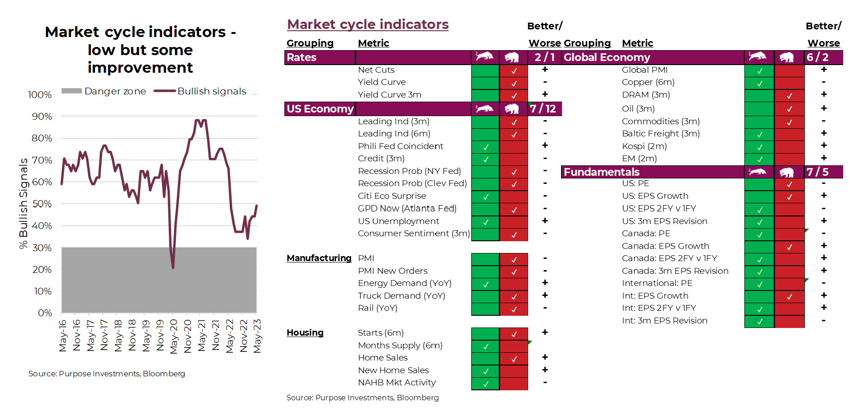Select the green checkmark for New Home Sales
Viewport: 868px width, 412px height.
click(486, 371)
